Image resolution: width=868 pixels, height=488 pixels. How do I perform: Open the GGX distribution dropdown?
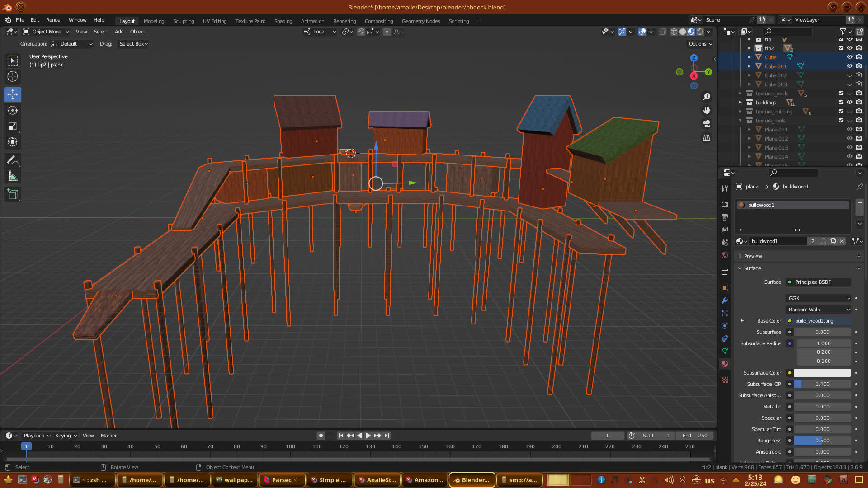(819, 298)
